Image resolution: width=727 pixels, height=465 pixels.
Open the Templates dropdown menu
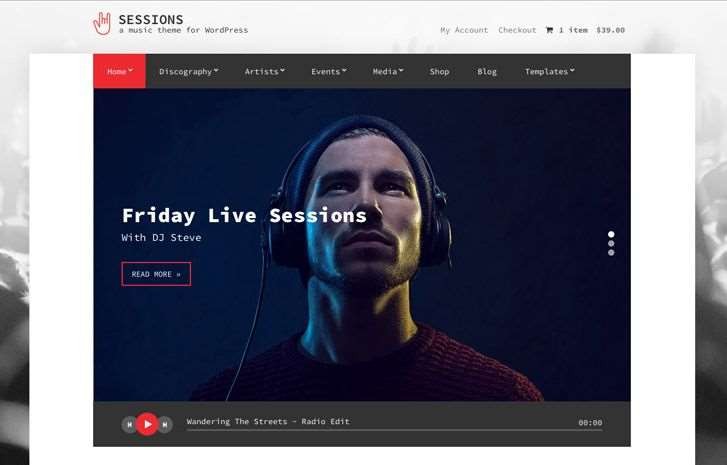(x=549, y=71)
